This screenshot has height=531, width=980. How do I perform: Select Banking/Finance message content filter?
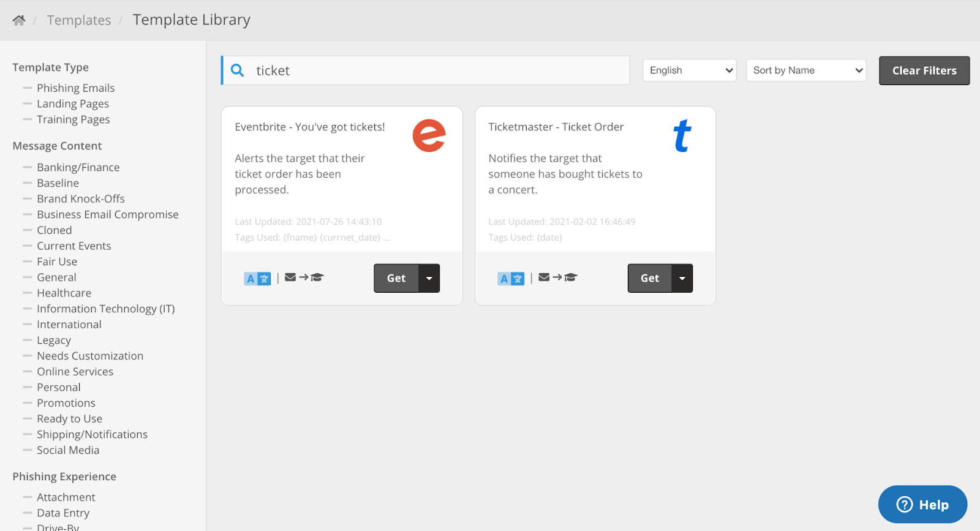tap(78, 167)
